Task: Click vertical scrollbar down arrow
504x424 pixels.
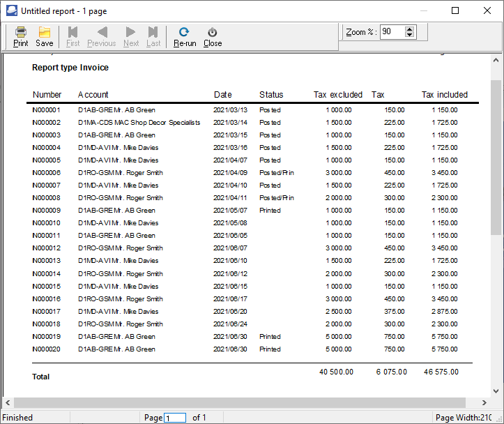Action: click(x=496, y=391)
